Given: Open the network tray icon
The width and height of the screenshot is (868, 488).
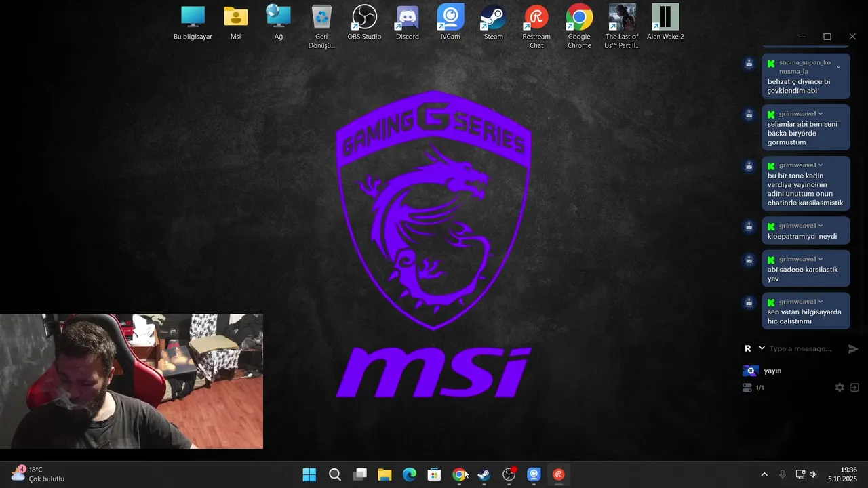Looking at the screenshot, I should pos(800,474).
